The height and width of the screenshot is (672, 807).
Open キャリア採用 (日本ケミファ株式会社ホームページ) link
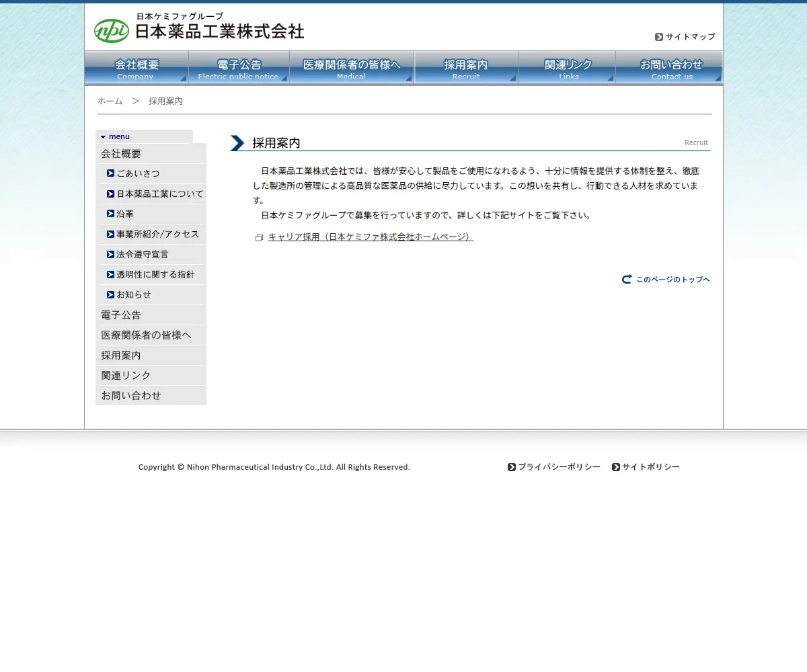pos(371,237)
